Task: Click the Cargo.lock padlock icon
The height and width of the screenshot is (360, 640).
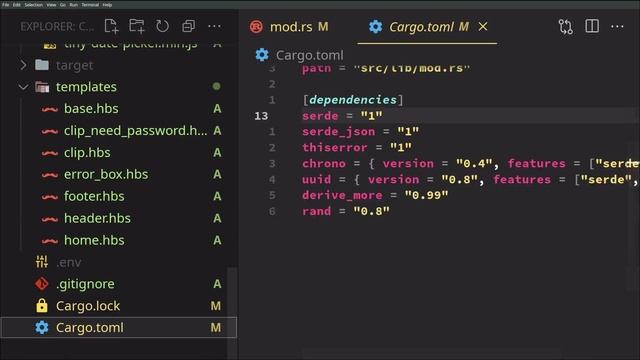Action: [x=42, y=305]
